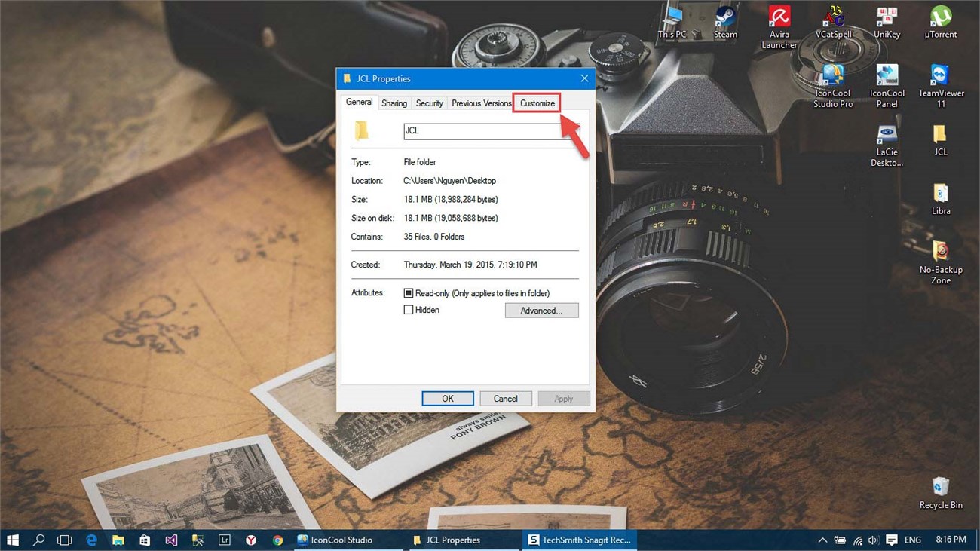Select the Steam desktop shortcut
Screen dimensions: 980x551
725,23
